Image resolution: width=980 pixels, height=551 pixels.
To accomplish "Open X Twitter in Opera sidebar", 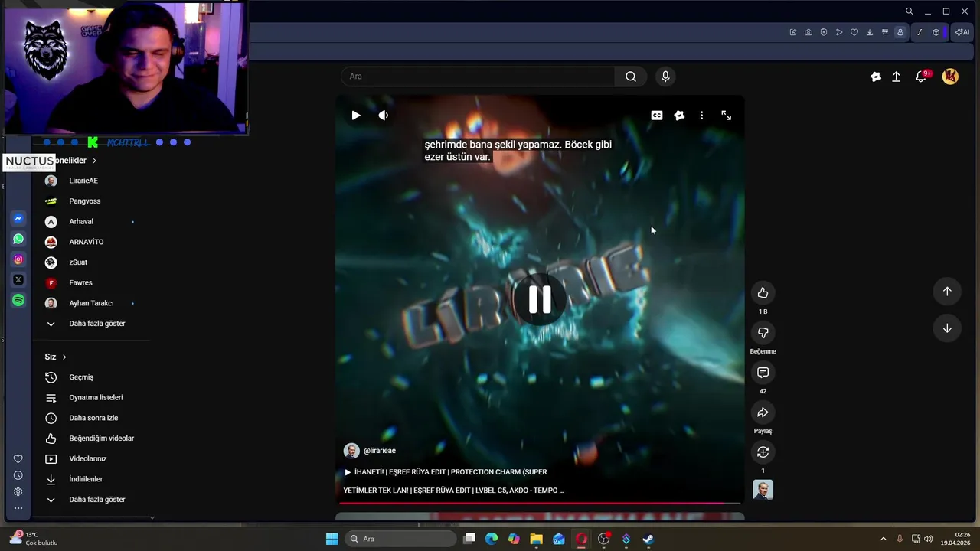I will click(18, 280).
